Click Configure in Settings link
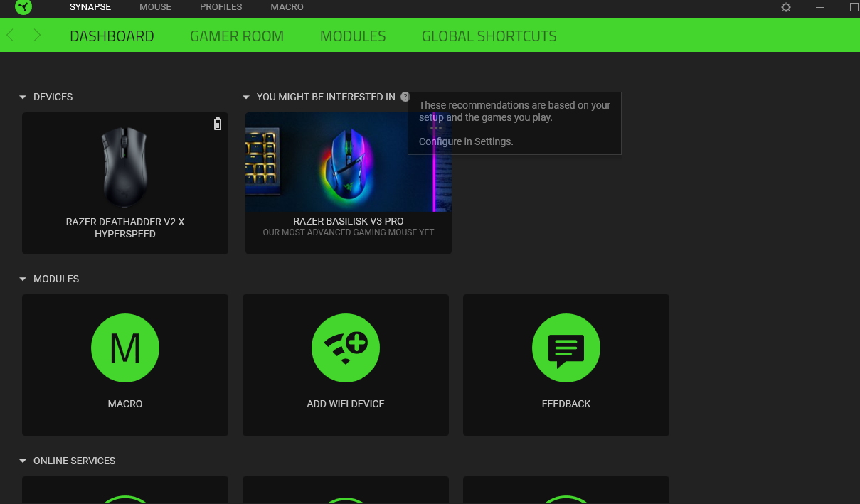This screenshot has height=504, width=860. pyautogui.click(x=466, y=141)
